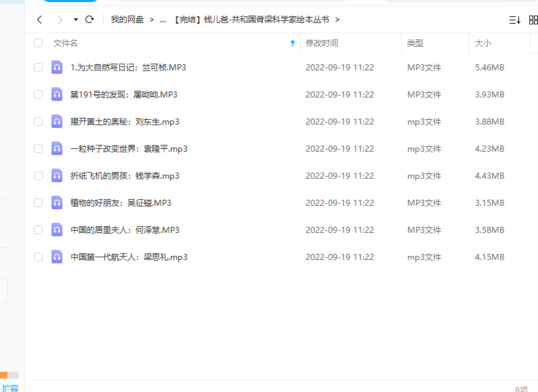
Task: Click the back navigation arrow
Action: (39, 20)
